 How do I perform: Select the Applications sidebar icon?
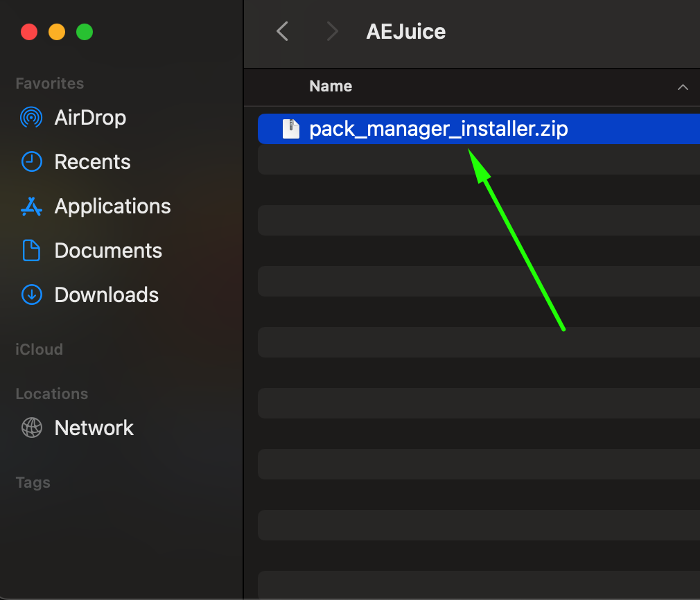click(31, 206)
